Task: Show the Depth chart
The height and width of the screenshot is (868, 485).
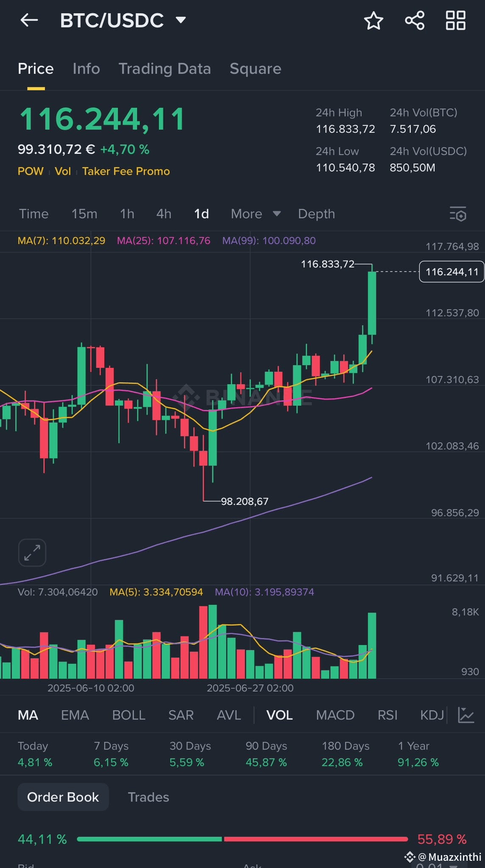Action: [x=316, y=214]
